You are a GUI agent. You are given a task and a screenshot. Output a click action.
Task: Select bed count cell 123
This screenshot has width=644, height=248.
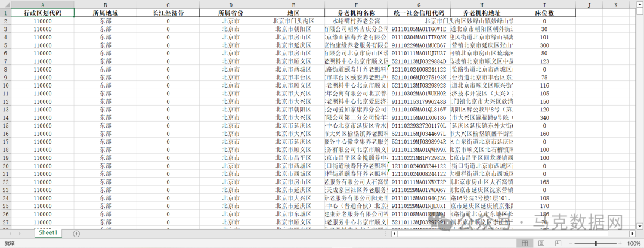[x=544, y=61]
